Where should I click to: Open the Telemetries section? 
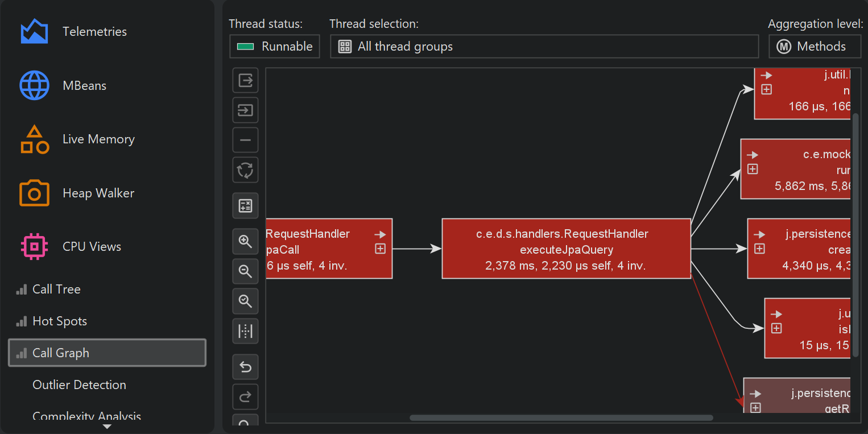pyautogui.click(x=94, y=32)
